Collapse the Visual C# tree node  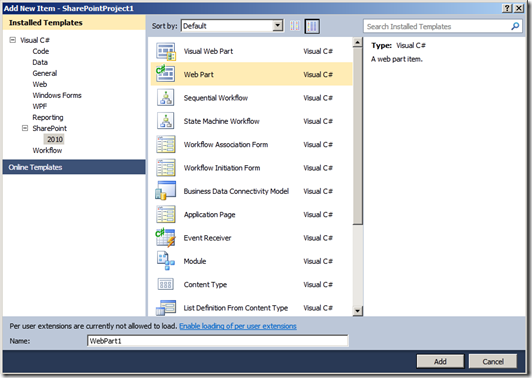13,40
